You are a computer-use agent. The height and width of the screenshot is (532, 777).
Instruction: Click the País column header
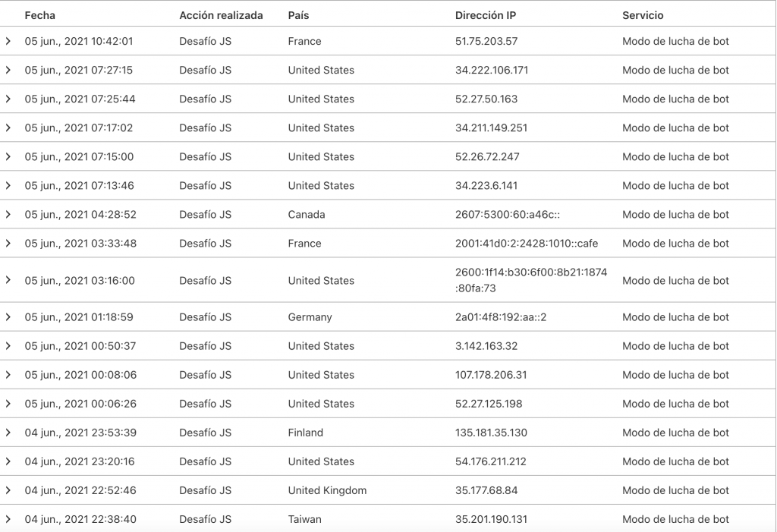point(298,15)
